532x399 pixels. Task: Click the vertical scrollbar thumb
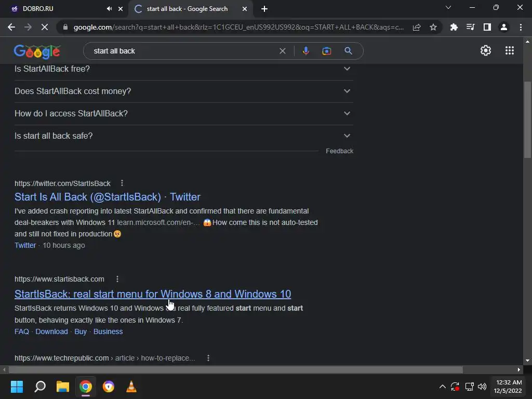coord(527,119)
